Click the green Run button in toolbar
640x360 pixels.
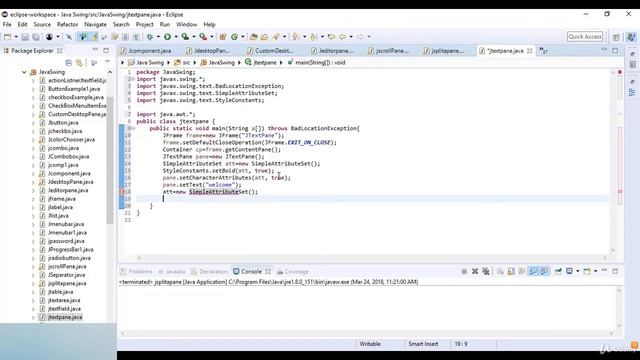coord(167,37)
